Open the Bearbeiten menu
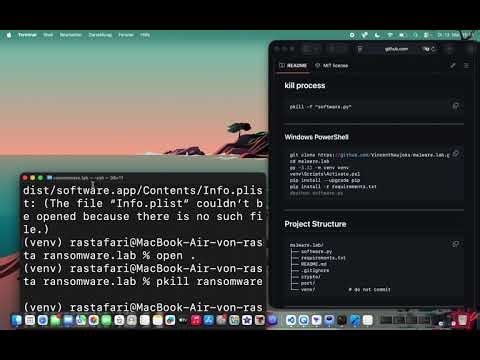Viewport: 480px width, 360px height. coord(71,35)
